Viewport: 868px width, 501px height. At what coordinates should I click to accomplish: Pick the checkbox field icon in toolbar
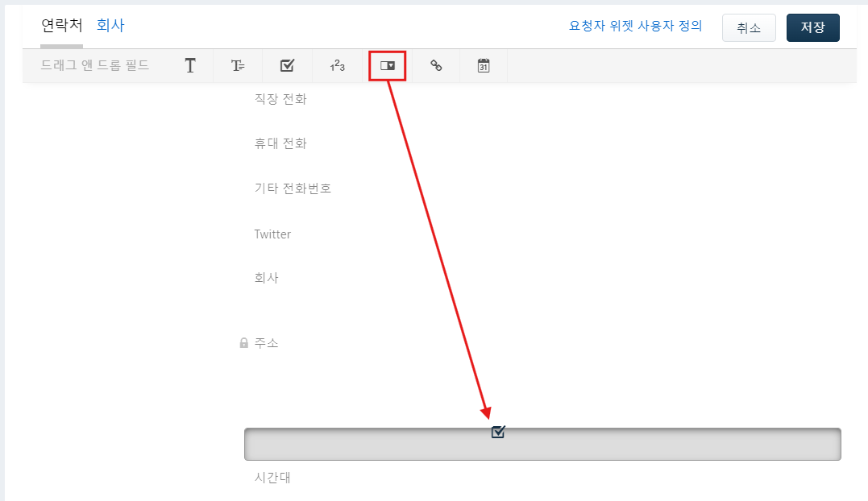[287, 66]
